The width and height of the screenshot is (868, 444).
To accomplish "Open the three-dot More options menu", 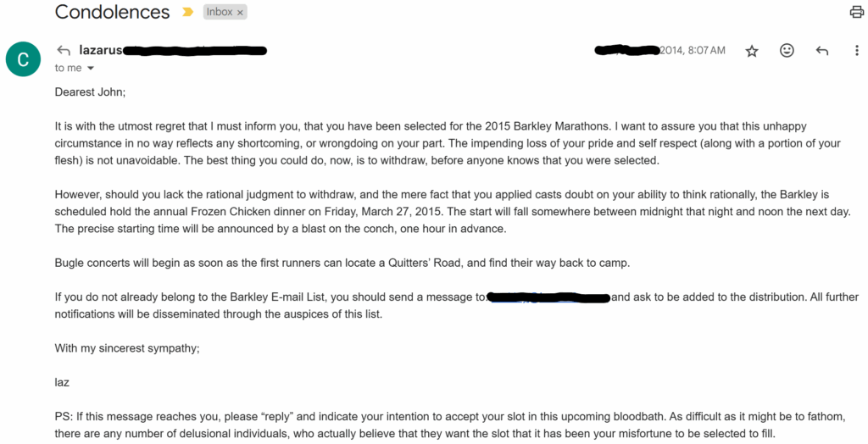I will [856, 50].
